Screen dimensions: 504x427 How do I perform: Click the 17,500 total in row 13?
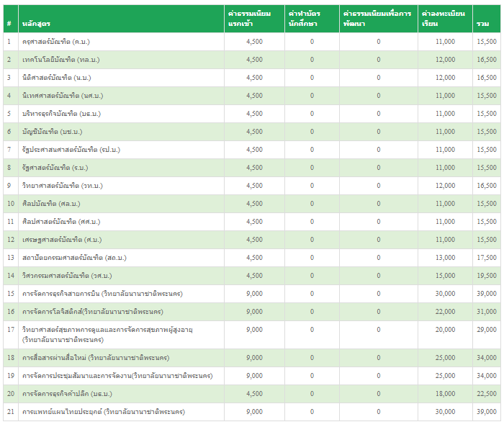487,258
